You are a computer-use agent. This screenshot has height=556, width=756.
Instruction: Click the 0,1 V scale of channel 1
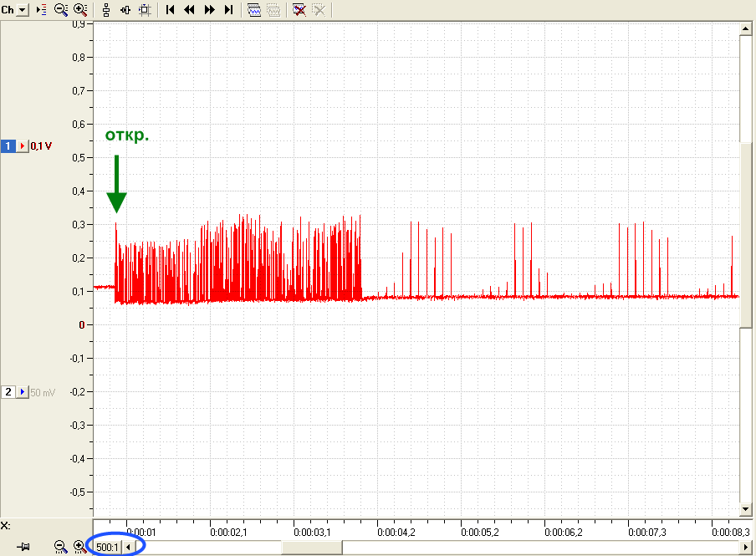(41, 145)
